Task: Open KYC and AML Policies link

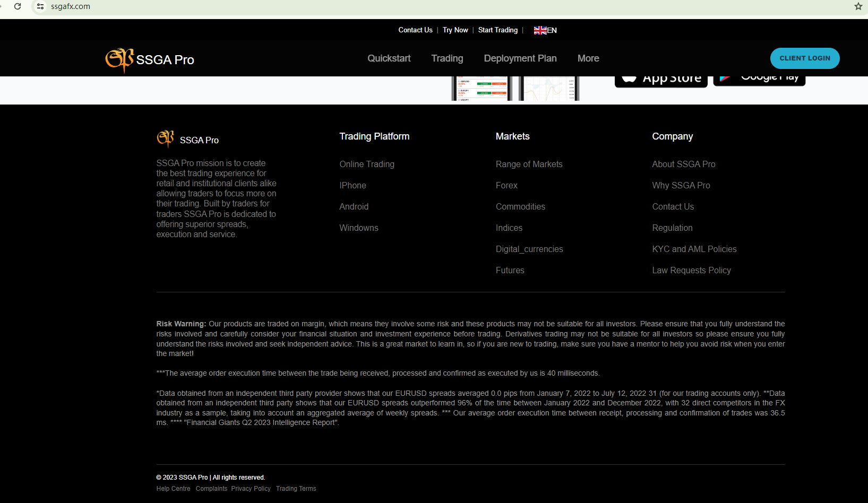Action: (x=694, y=249)
